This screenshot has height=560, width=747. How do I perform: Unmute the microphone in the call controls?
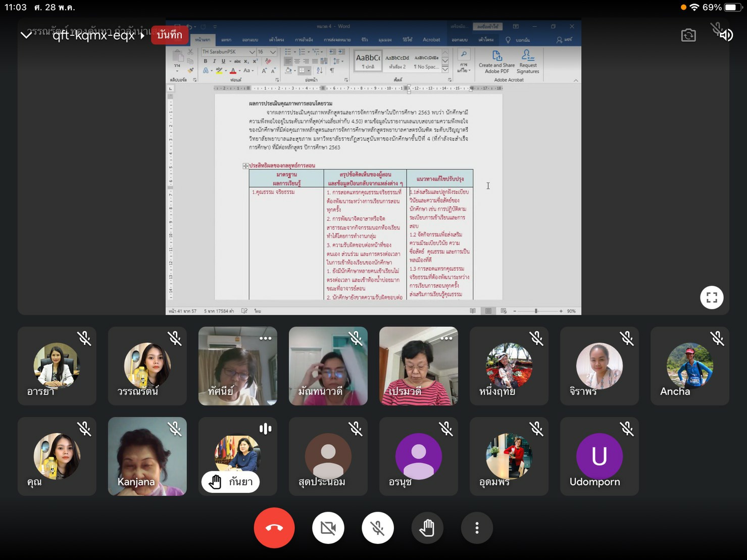[x=377, y=528]
